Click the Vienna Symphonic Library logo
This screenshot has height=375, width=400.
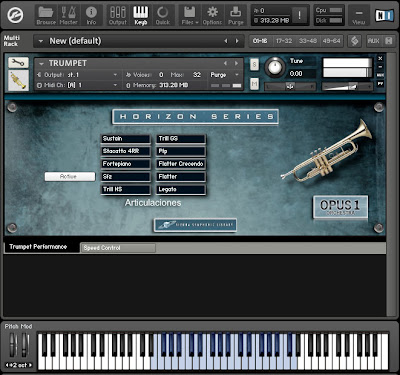coord(195,225)
